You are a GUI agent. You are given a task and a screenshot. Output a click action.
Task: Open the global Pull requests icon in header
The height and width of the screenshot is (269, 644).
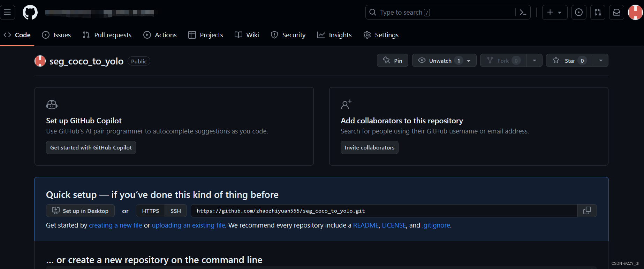tap(598, 13)
